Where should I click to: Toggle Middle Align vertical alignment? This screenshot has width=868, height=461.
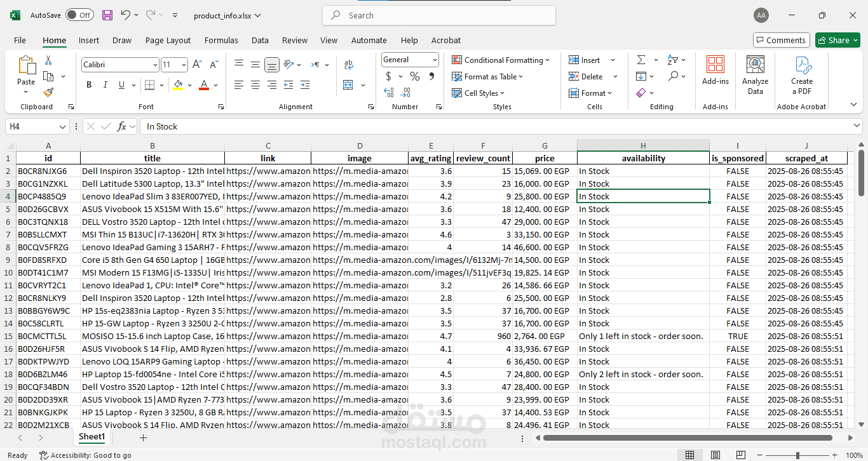[255, 65]
